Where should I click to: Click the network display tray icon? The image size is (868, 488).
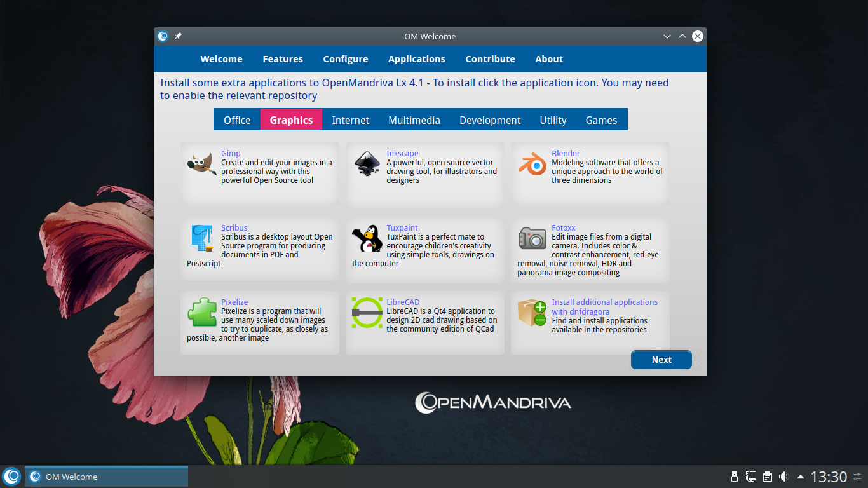(750, 477)
